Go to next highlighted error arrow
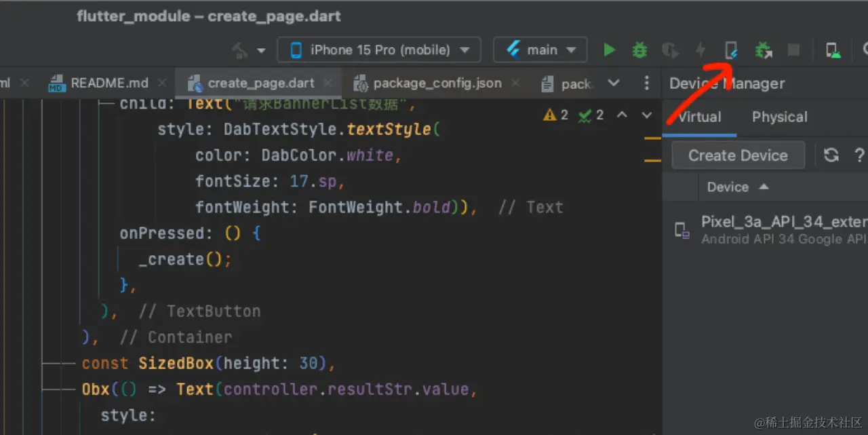This screenshot has width=868, height=435. [x=647, y=115]
